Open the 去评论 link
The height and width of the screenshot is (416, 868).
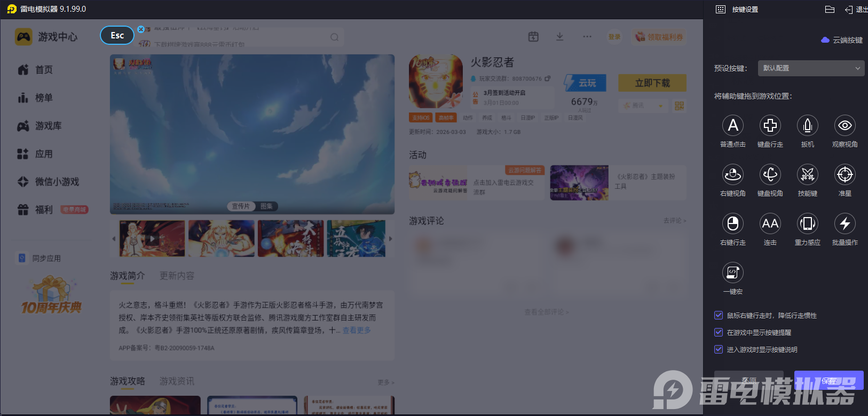pyautogui.click(x=675, y=220)
